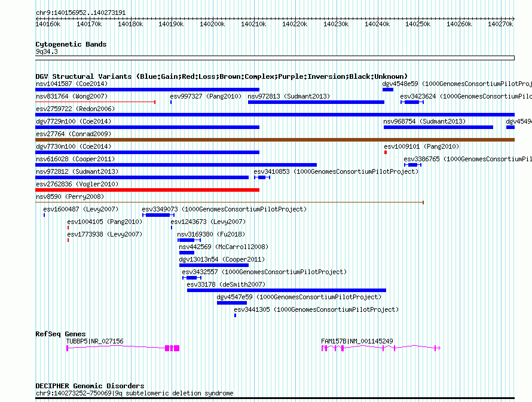Click the chr9:140156952..140273191 coordinates text
Screen dimensions: 532x402
81,13
